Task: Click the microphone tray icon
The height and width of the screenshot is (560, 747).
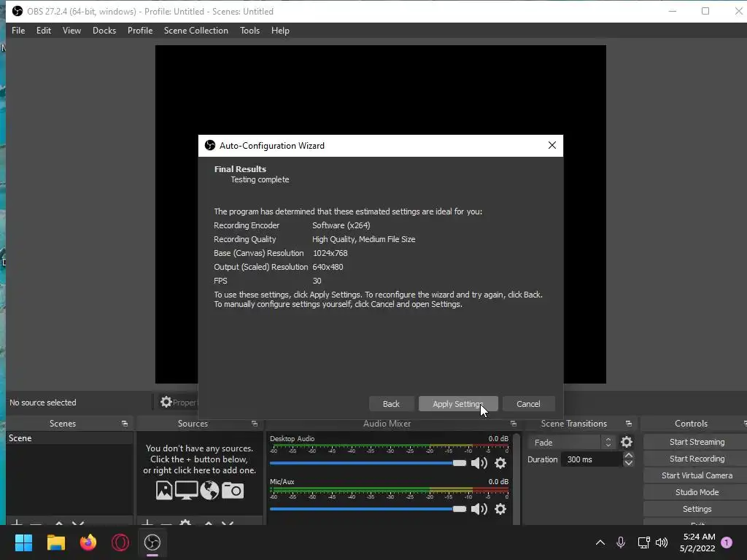Action: pos(621,542)
